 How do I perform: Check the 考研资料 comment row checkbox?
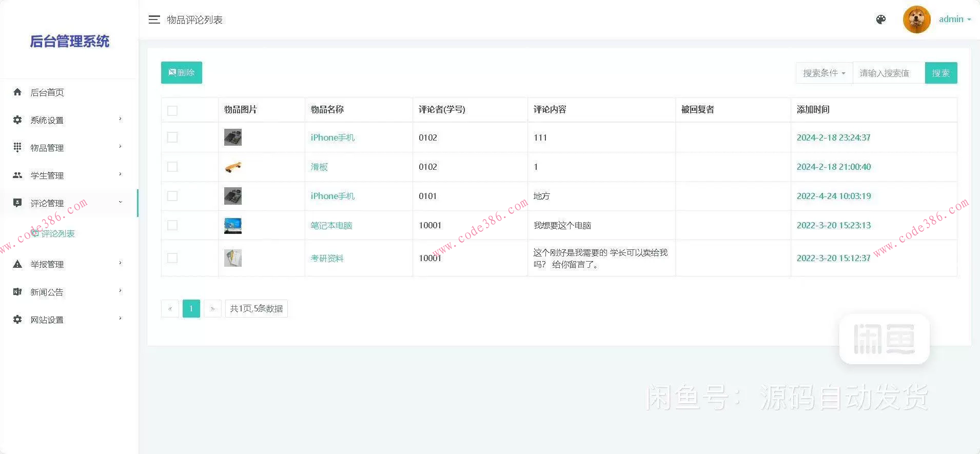coord(172,258)
